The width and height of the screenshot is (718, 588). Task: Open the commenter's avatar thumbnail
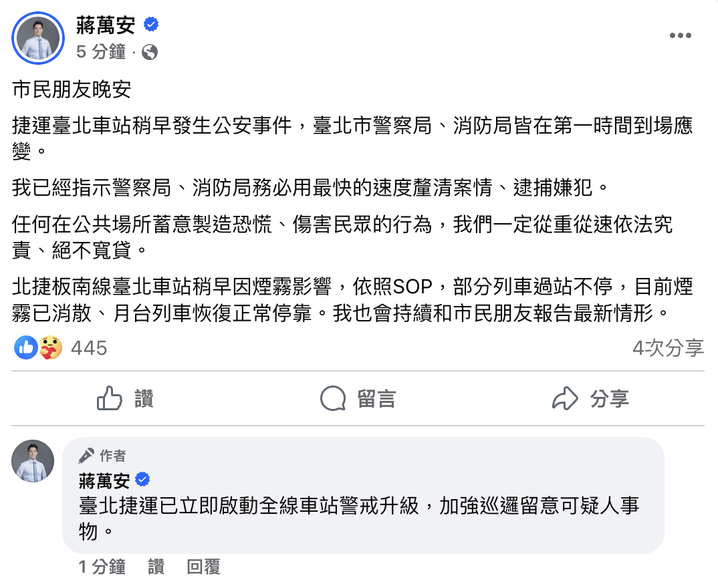click(x=32, y=460)
